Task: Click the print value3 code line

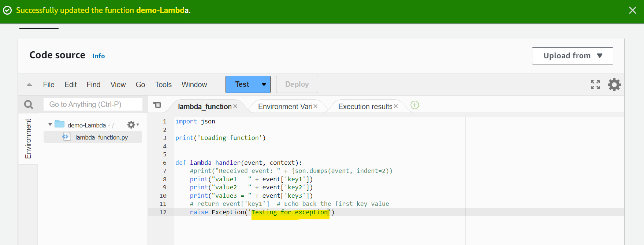Action: pyautogui.click(x=251, y=196)
